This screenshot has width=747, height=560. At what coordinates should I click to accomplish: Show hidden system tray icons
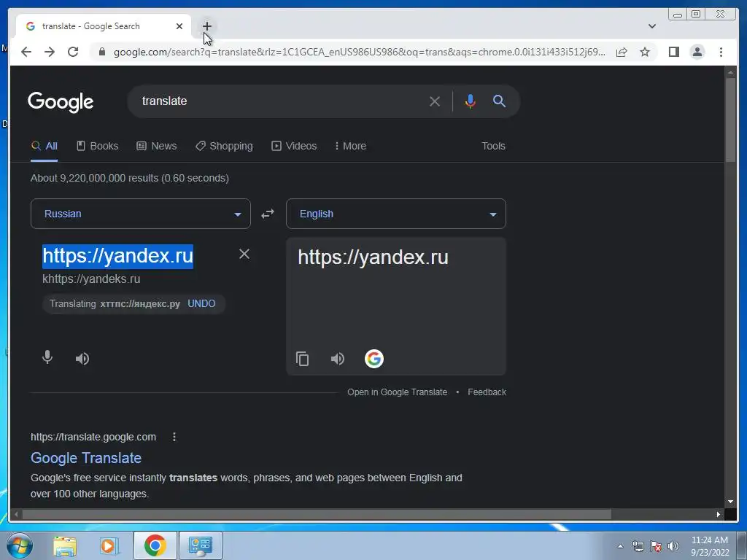620,546
